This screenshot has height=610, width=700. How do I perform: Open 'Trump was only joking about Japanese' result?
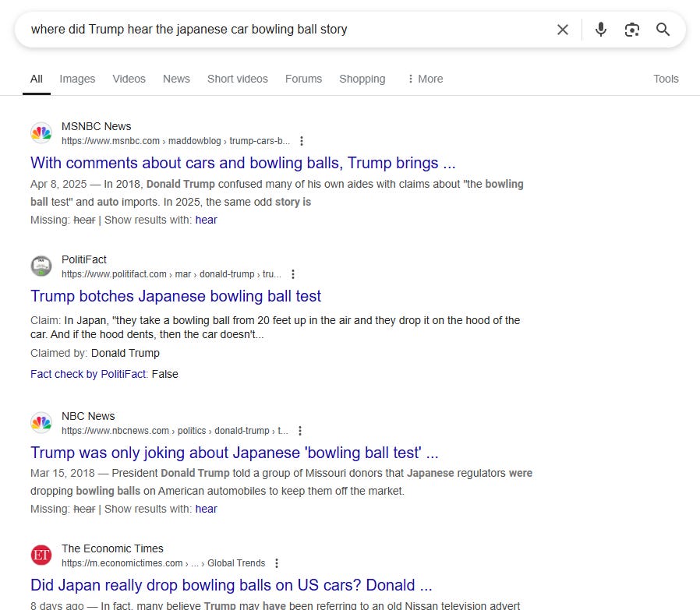click(x=235, y=453)
